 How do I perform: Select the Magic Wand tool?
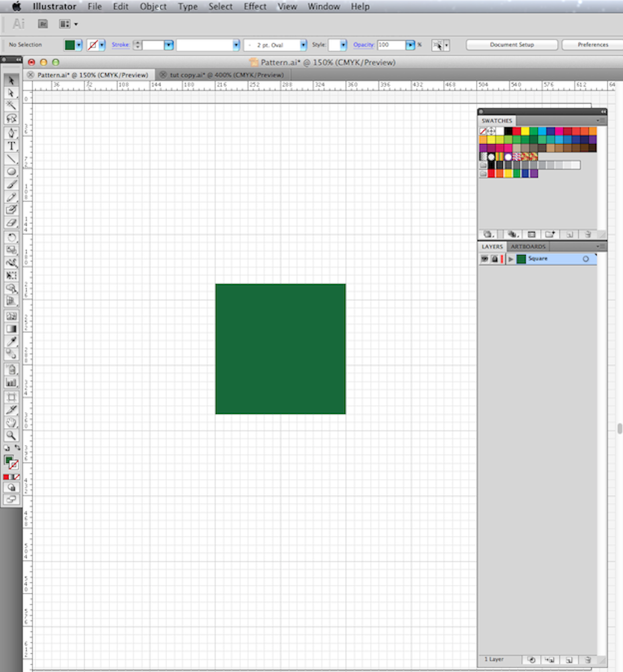(x=11, y=105)
